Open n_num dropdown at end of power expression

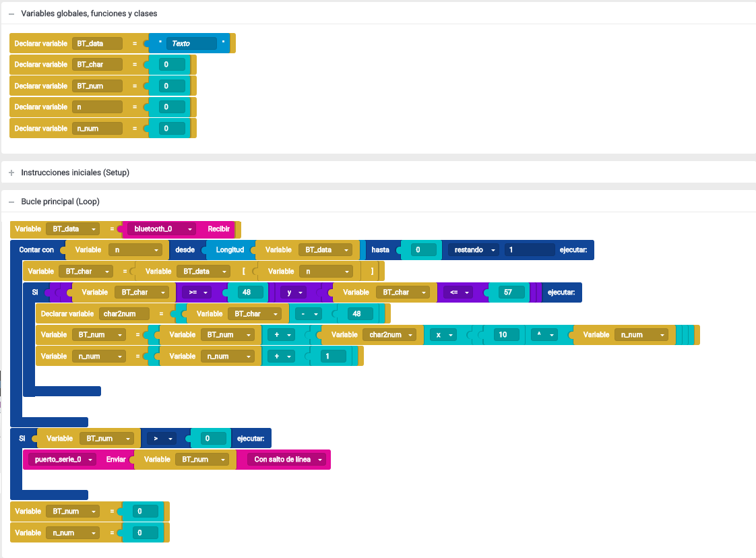641,335
